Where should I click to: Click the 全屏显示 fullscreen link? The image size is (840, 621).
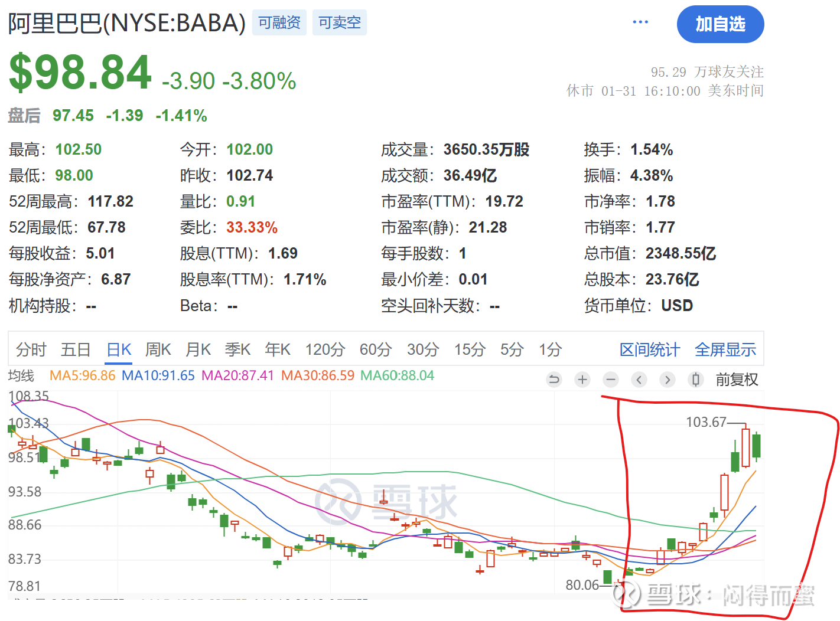[725, 349]
